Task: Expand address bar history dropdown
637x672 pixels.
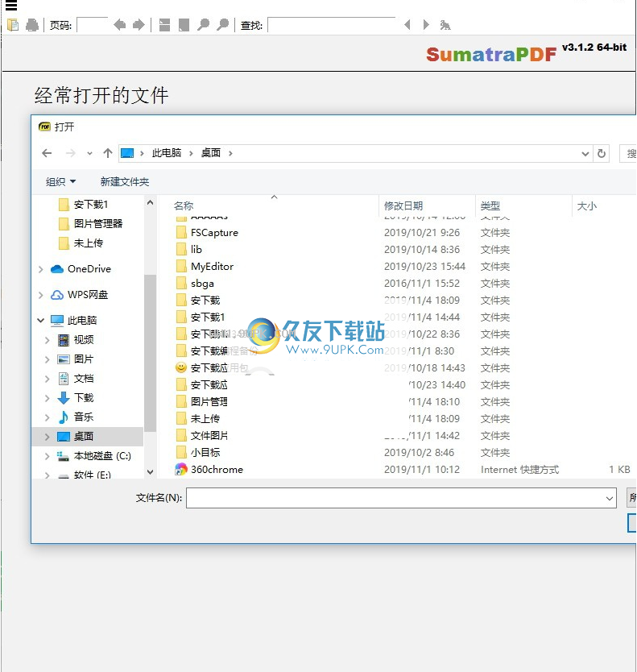Action: coord(585,153)
